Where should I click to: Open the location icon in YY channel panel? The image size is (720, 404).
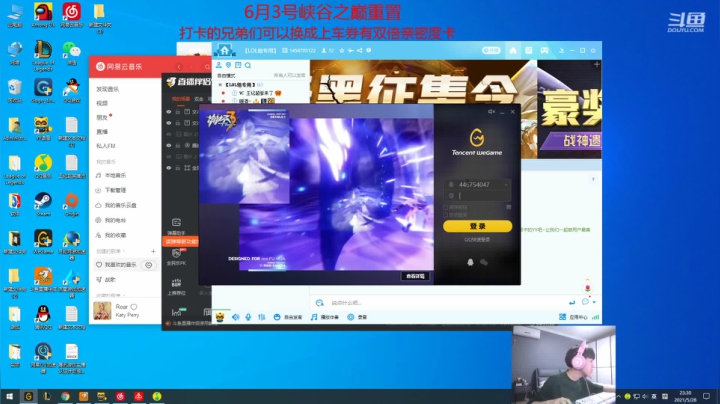[x=228, y=65]
